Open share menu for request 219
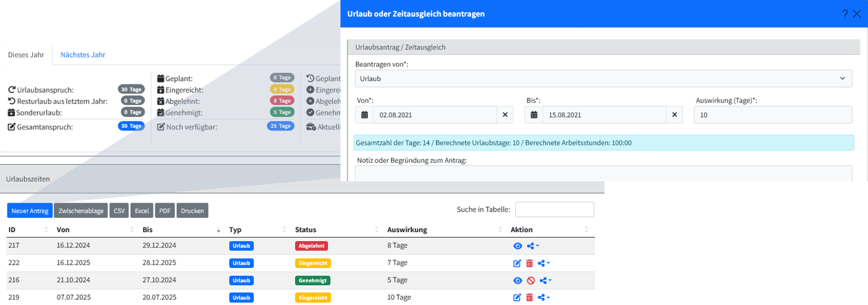 coord(544,297)
